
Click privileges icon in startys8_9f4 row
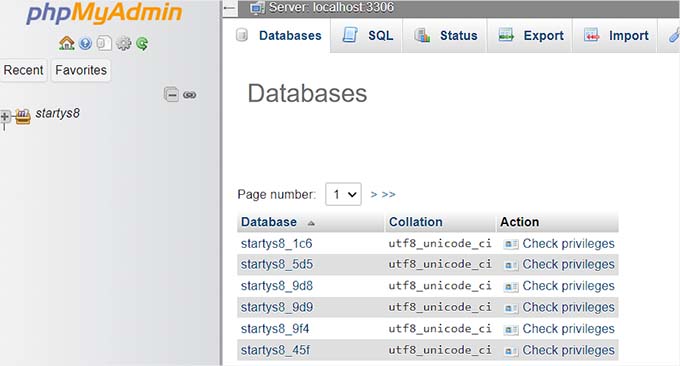tap(511, 330)
